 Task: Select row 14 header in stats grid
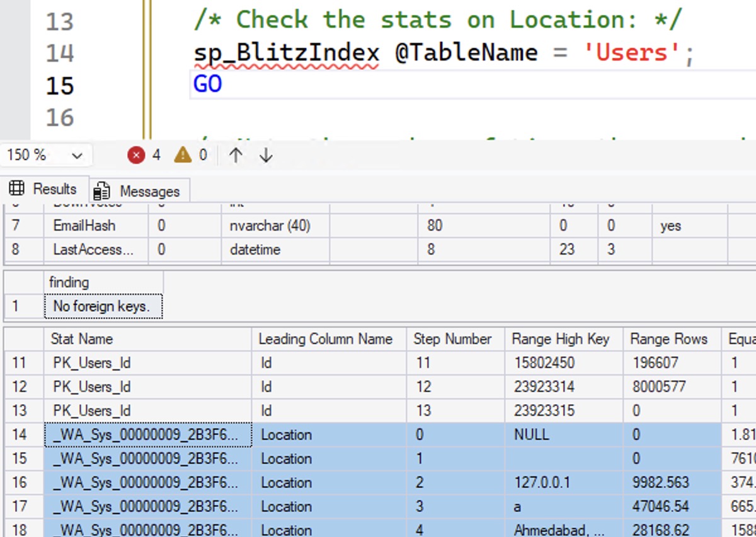coord(20,435)
